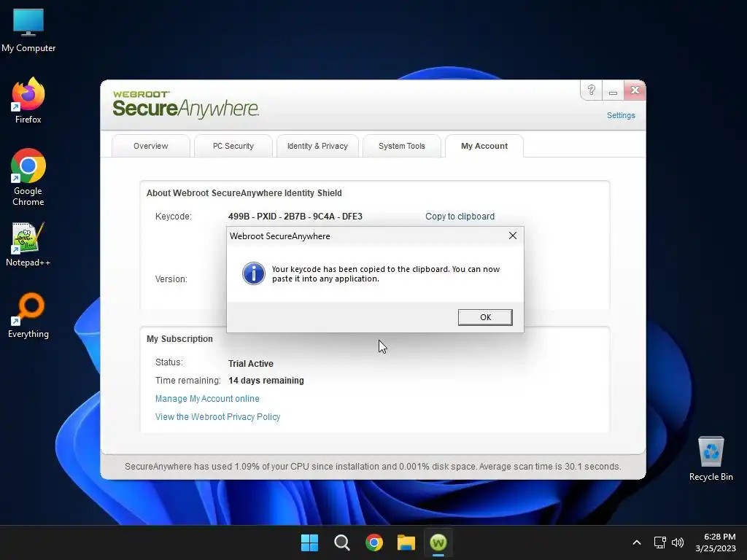
Task: Launch Chrome from the taskbar
Action: 374,542
